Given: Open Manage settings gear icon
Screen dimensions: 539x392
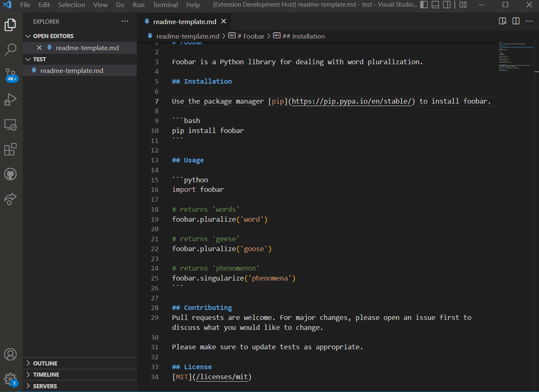Looking at the screenshot, I should pyautogui.click(x=10, y=379).
